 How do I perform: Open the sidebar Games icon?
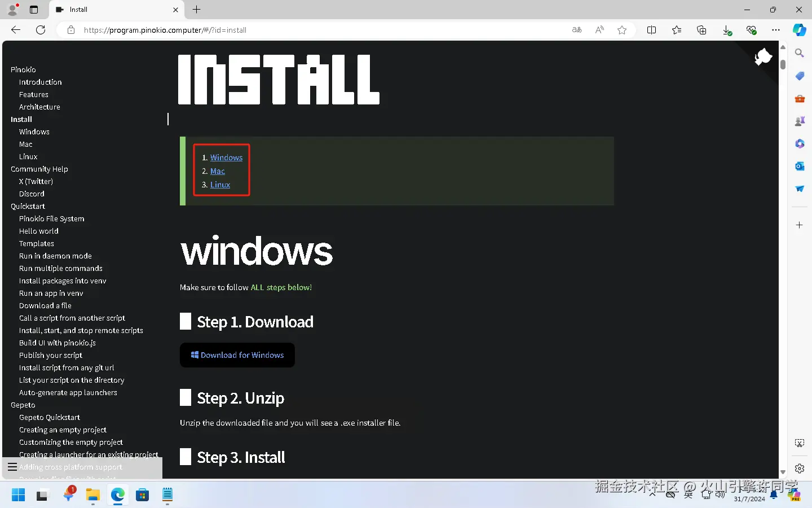tap(800, 121)
